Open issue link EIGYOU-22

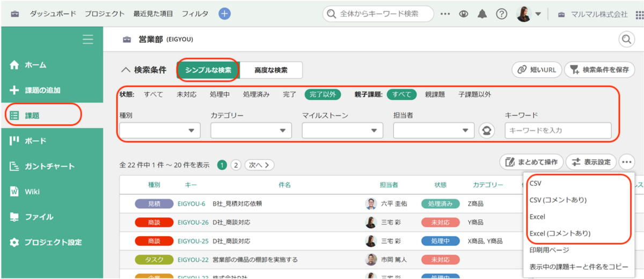pyautogui.click(x=193, y=260)
